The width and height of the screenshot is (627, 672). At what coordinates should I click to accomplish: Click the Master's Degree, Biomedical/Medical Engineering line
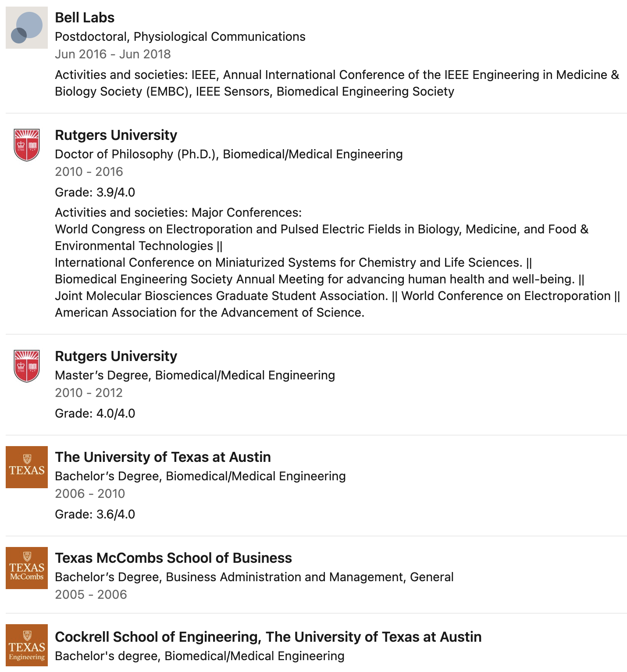tap(195, 375)
